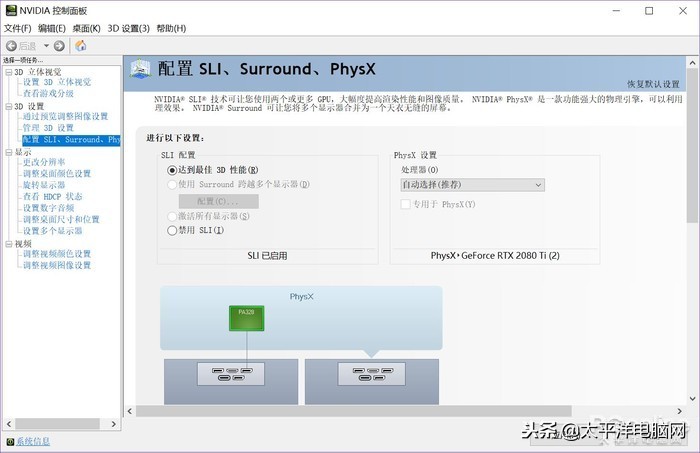Click the NVIDIA logo in title bar
Viewport: 700px width, 453px height.
pyautogui.click(x=10, y=10)
